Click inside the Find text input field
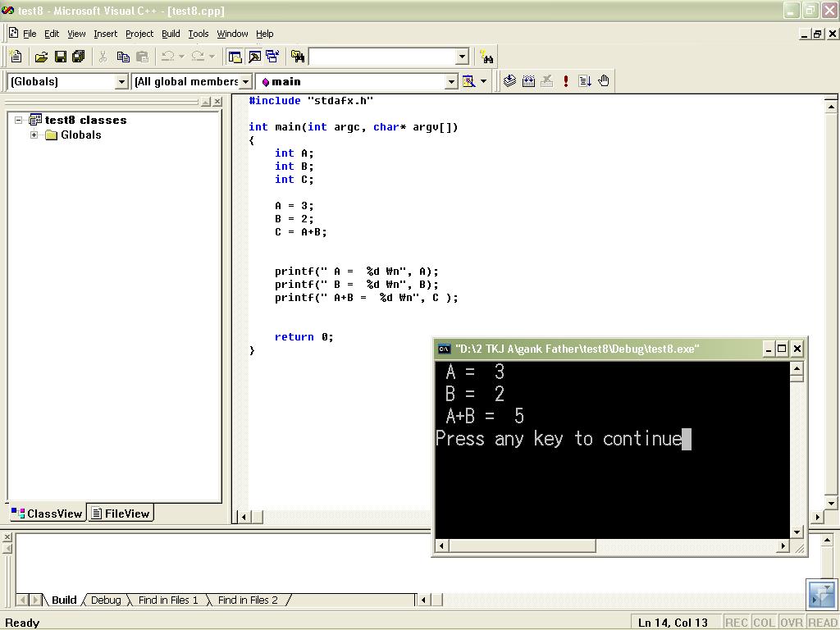 point(382,57)
